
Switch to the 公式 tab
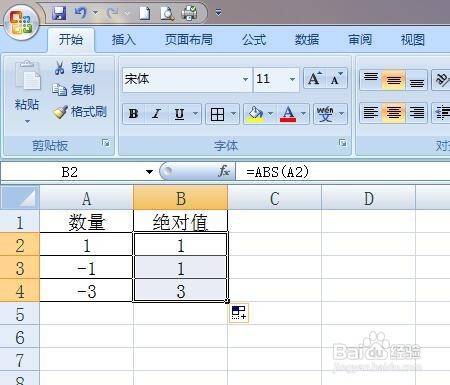[x=254, y=40]
